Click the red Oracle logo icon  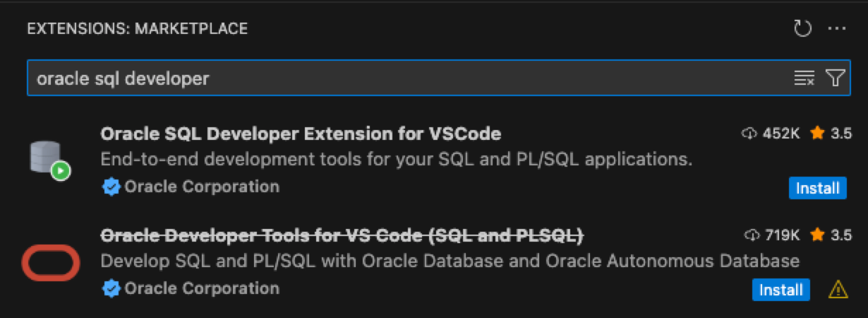point(51,262)
